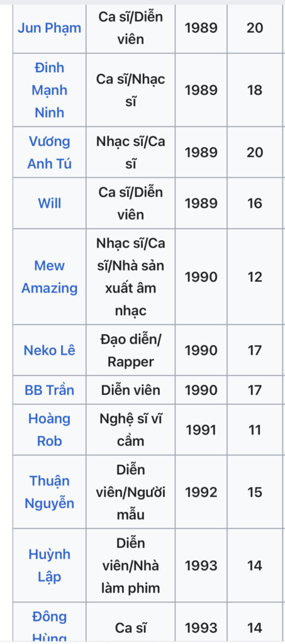Open the Đinh Mạnh Ninh article link
Screen dimensions: 285x644
click(49, 90)
